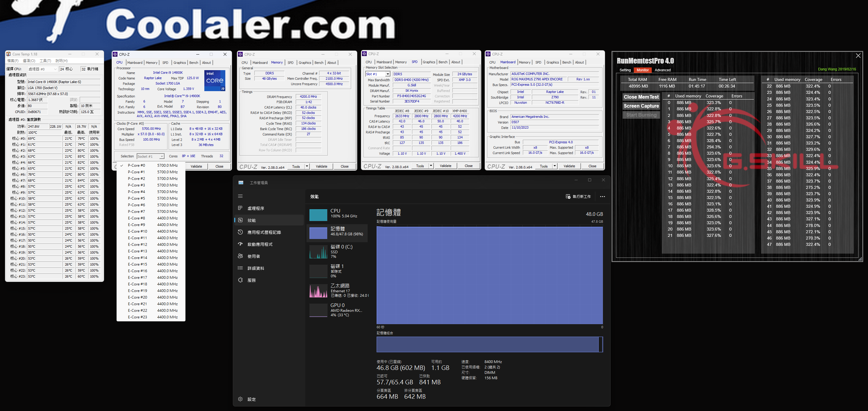Click Screen Capture button
Screen dimensions: 868x411
pyautogui.click(x=641, y=106)
